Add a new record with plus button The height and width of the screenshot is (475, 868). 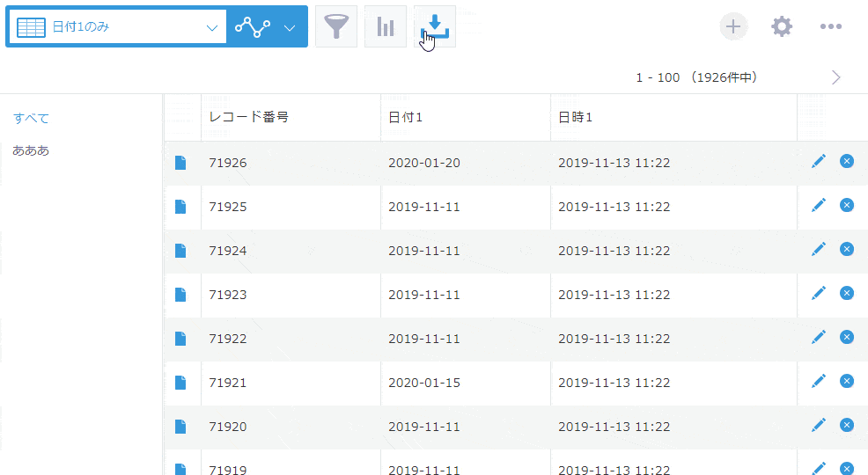point(733,26)
